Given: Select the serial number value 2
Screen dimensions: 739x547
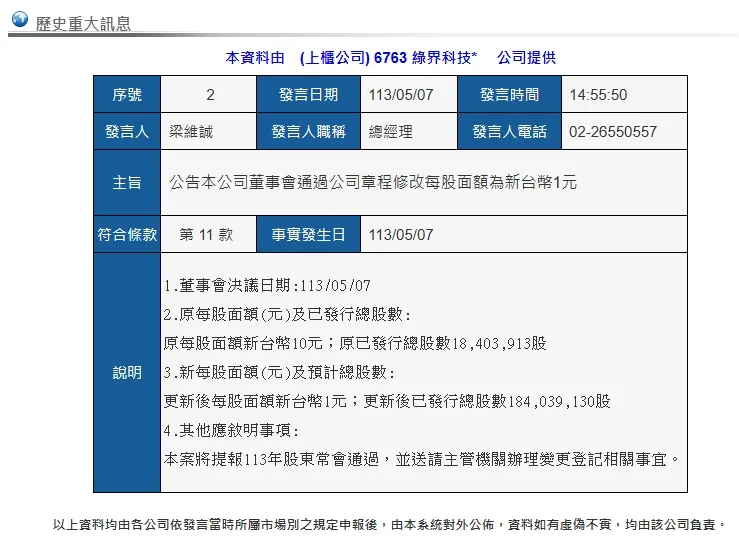Looking at the screenshot, I should pos(210,95).
